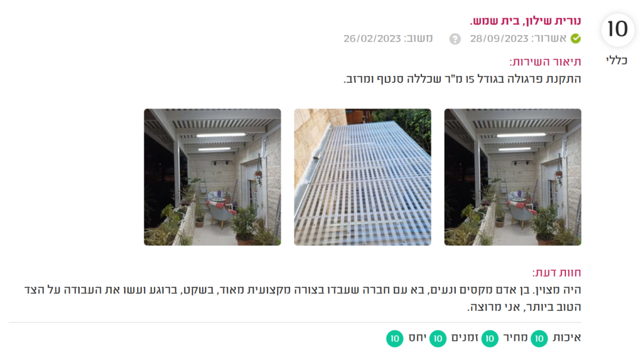The height and width of the screenshot is (364, 643).
Task: Click the תיאור השירות heading
Action: (546, 62)
